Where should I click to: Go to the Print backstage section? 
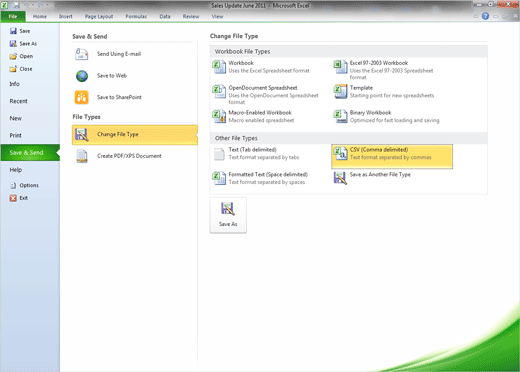click(15, 135)
